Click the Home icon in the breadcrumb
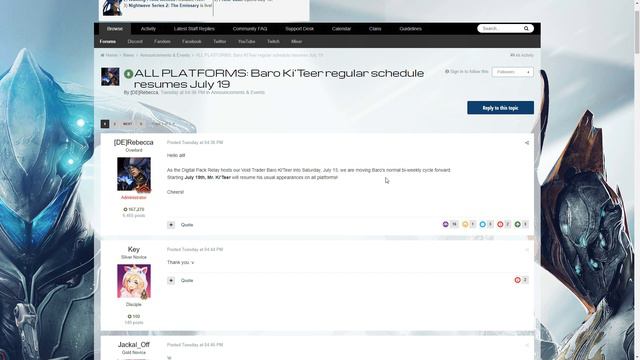 (x=102, y=55)
